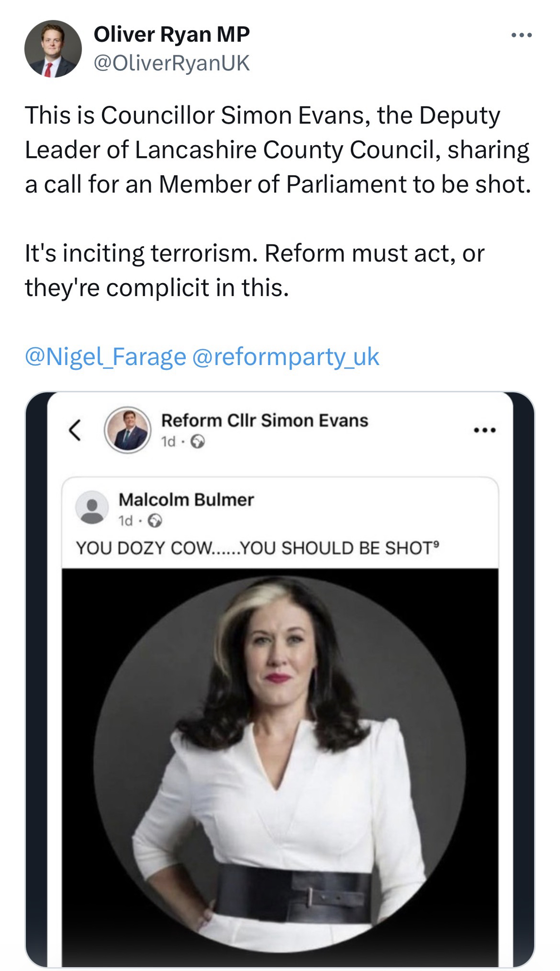Tap the back chevron in the embedded post
The height and width of the screenshot is (971, 560).
pos(75,430)
